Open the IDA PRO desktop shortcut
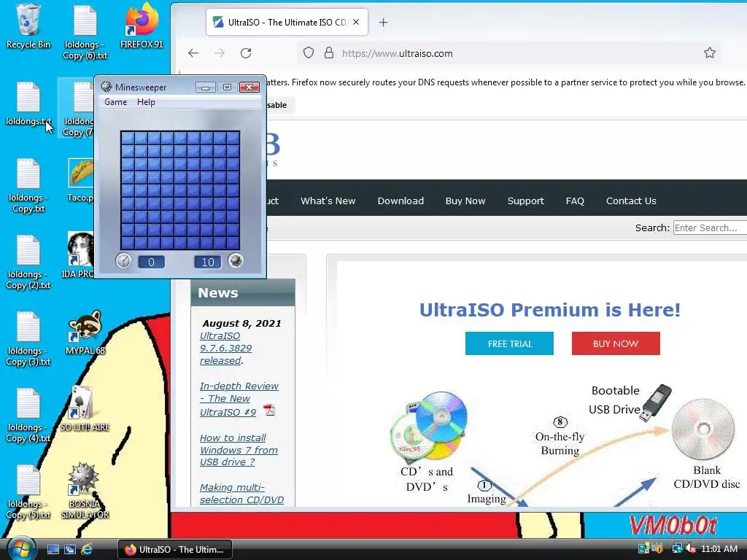The width and height of the screenshot is (747, 560). click(x=79, y=254)
